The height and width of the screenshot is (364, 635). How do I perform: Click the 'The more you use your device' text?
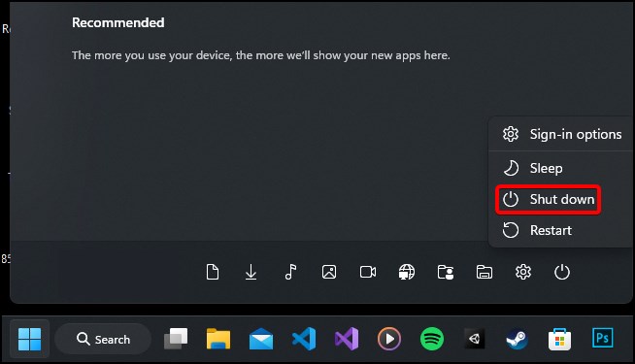tap(261, 55)
